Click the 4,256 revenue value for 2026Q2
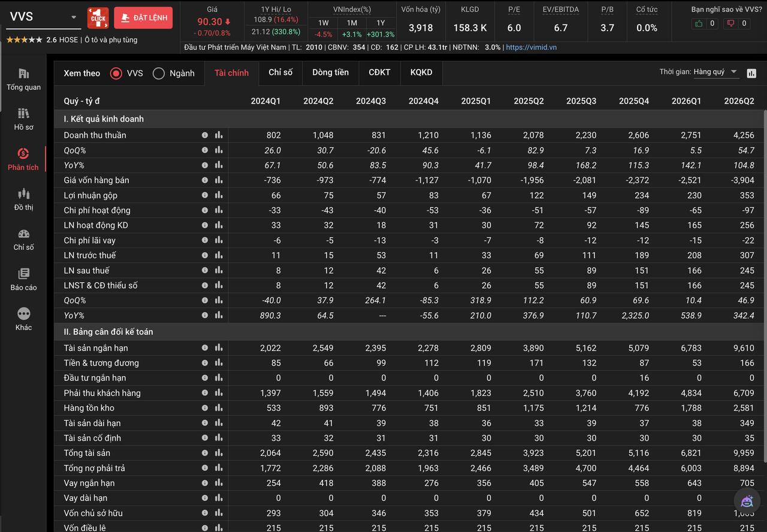This screenshot has height=532, width=767. point(743,135)
